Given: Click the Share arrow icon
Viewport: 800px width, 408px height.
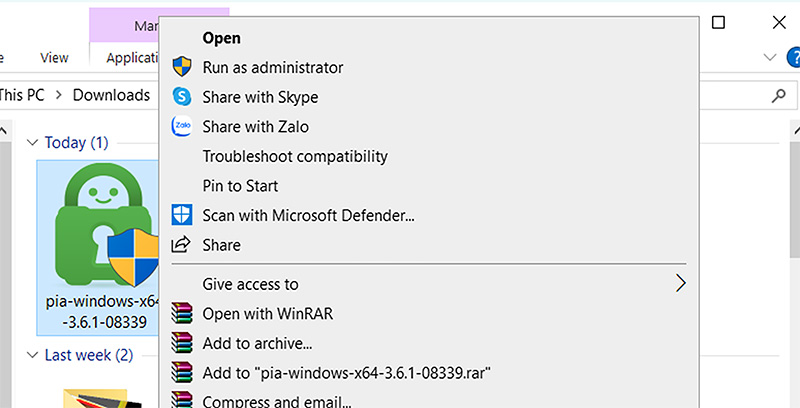Looking at the screenshot, I should 181,244.
